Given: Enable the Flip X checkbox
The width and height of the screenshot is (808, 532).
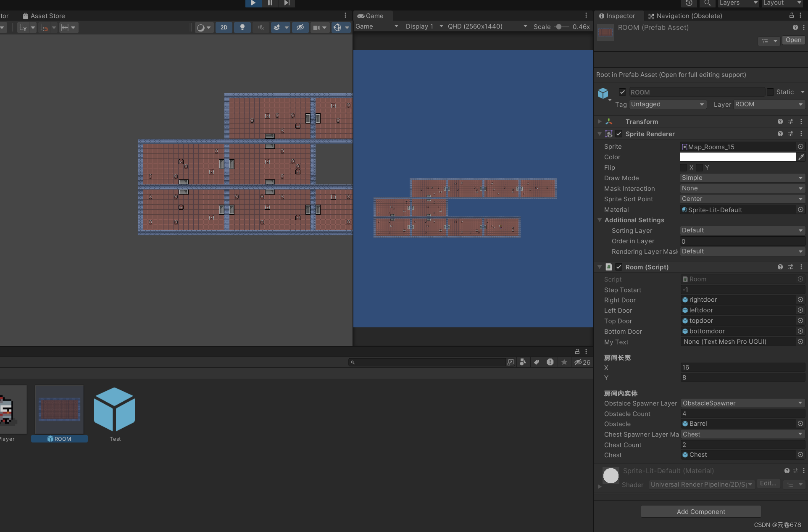Looking at the screenshot, I should 684,168.
